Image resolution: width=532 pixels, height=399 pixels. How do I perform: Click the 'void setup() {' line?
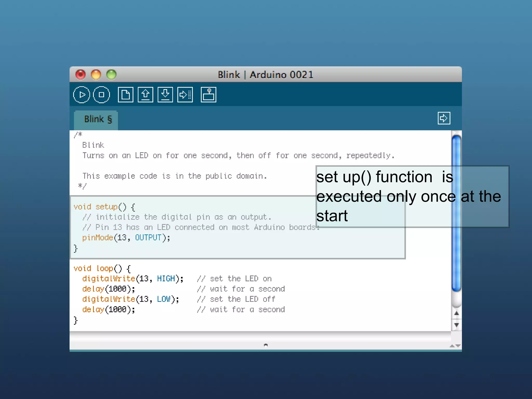(x=104, y=207)
